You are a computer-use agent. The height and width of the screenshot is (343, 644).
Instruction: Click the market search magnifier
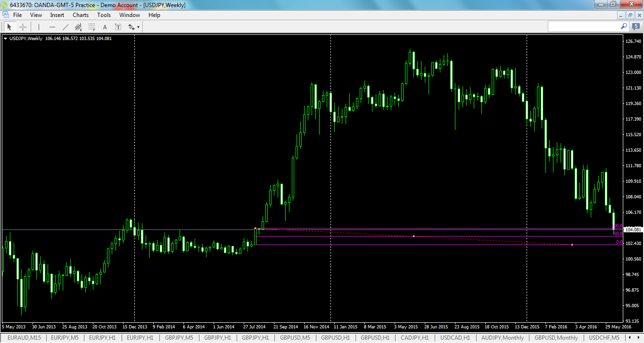click(624, 26)
